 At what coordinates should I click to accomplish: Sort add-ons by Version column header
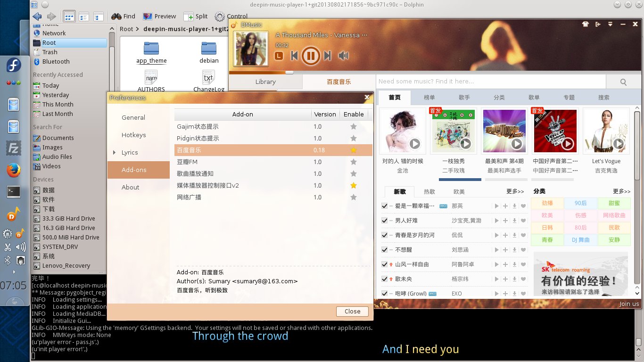(x=325, y=115)
